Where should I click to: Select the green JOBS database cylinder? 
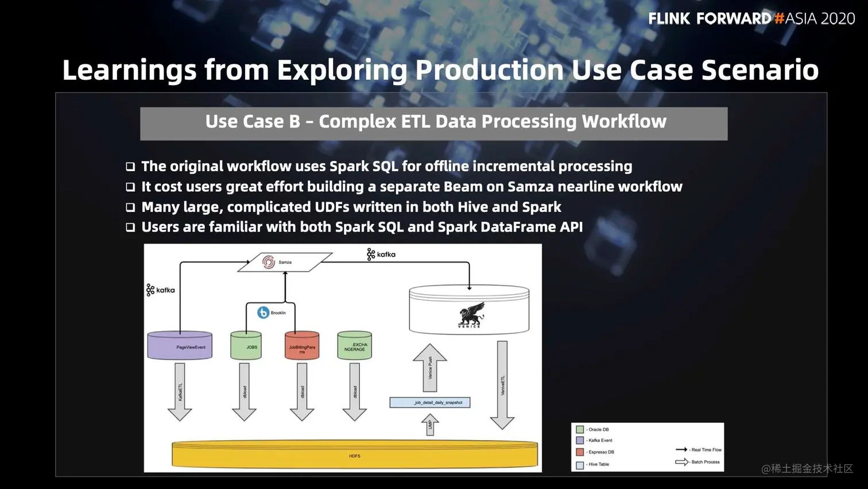pos(246,345)
